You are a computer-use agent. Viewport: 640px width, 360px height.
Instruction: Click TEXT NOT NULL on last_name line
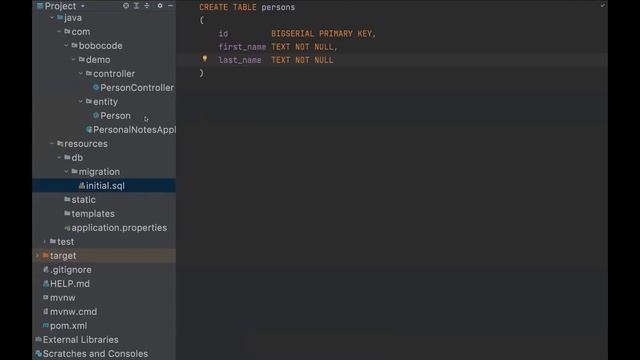(x=302, y=60)
